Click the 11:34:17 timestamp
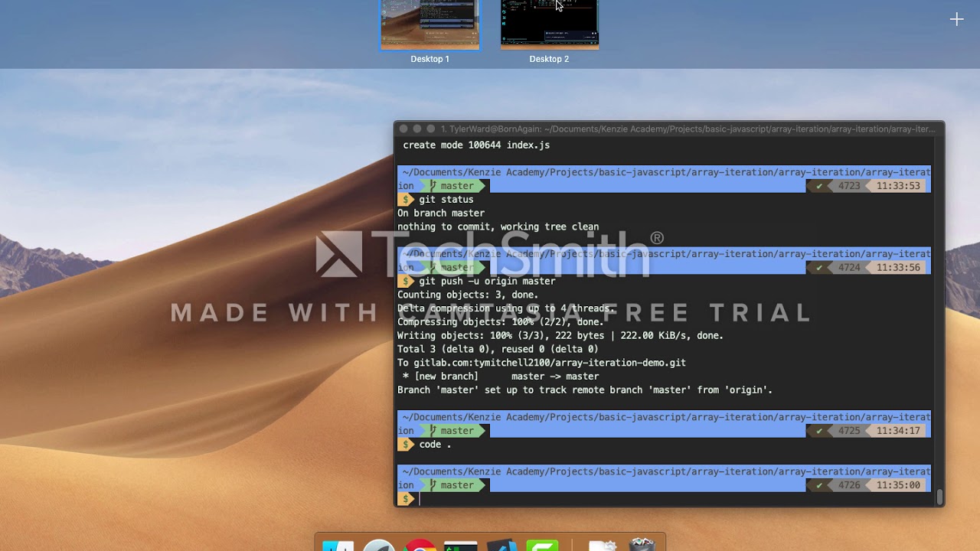 coord(898,431)
